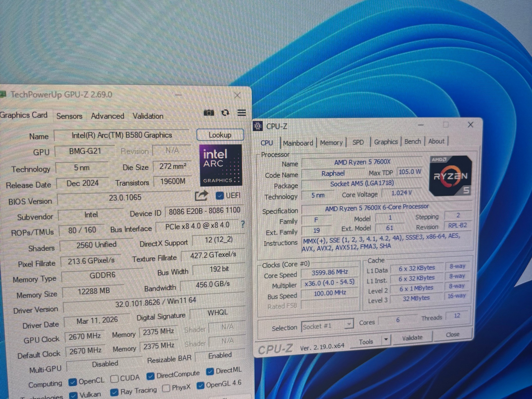
Task: Click the Threads value 12
Action: [x=457, y=316]
